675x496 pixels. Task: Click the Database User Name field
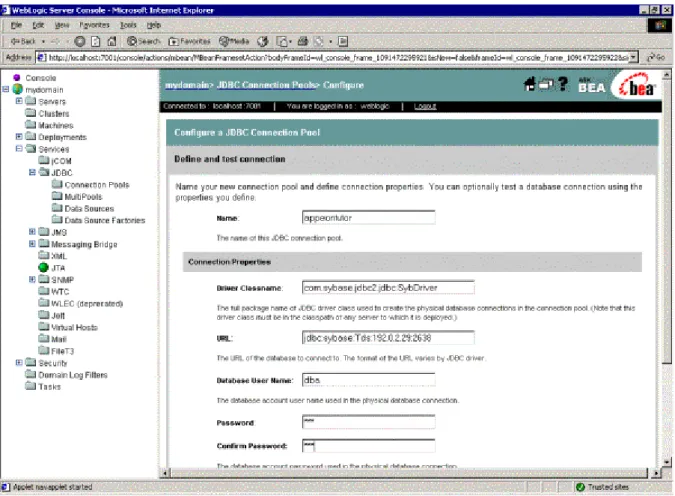point(368,380)
